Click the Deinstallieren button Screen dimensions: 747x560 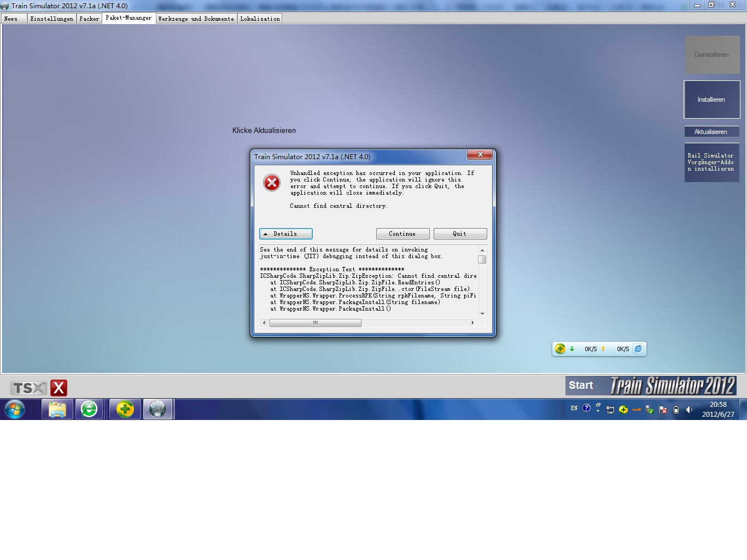[712, 55]
